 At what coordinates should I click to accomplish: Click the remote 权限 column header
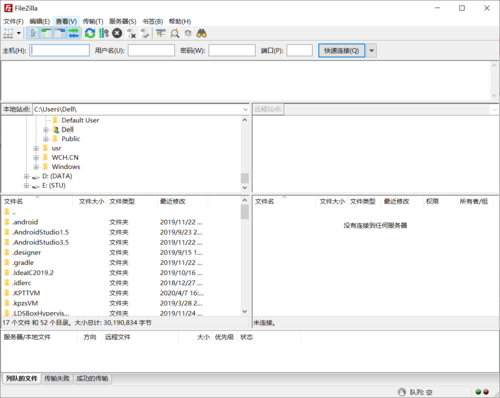[x=439, y=201]
